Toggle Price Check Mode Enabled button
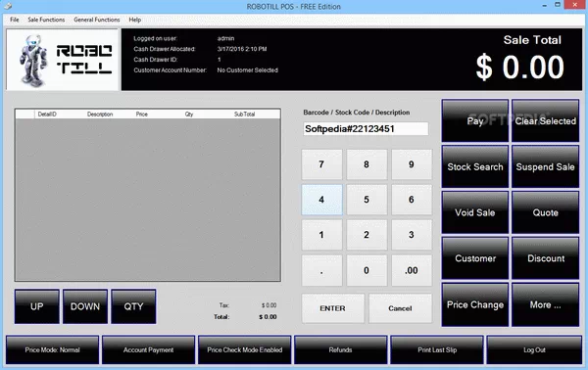The image size is (588, 370). [244, 349]
